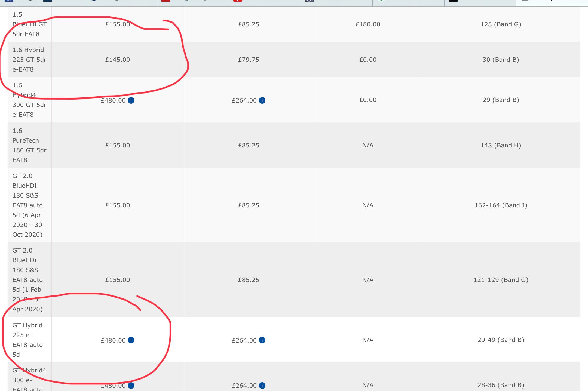Viewport: 588px width, 391px height.
Task: Click the £145.00 price cell
Action: pos(118,60)
